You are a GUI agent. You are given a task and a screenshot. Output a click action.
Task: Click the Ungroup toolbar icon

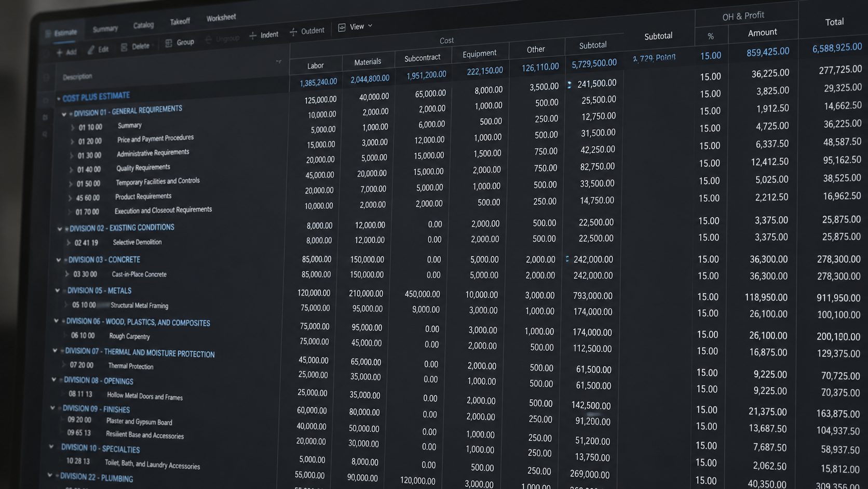(209, 39)
